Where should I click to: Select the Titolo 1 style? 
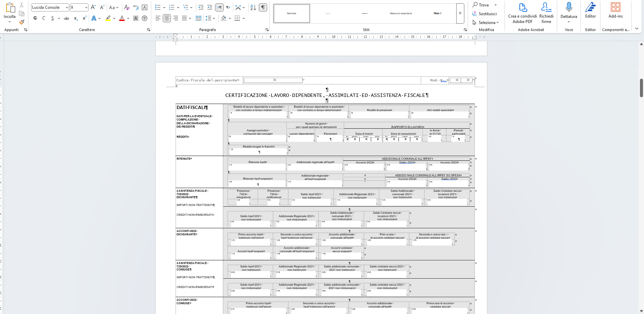437,14
